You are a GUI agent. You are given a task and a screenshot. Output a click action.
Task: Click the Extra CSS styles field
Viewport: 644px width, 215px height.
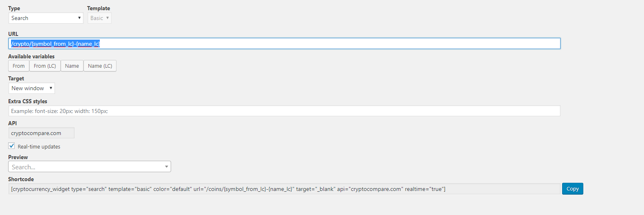pos(284,111)
